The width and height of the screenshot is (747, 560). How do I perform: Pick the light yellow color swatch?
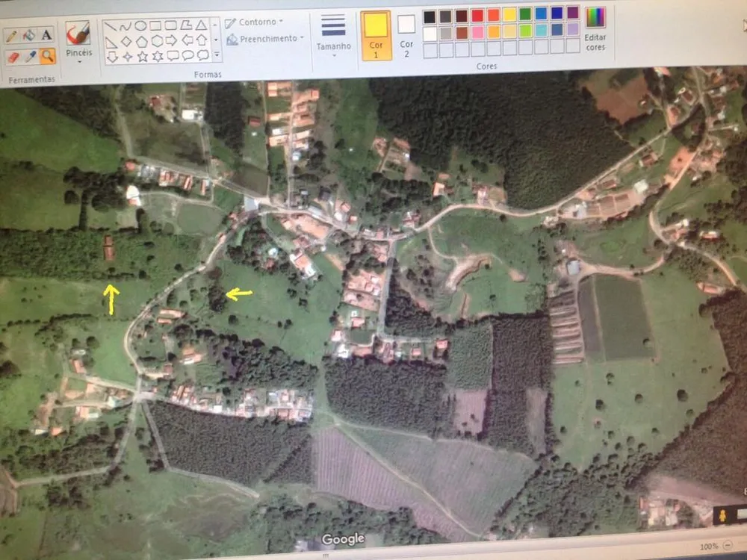(509, 31)
